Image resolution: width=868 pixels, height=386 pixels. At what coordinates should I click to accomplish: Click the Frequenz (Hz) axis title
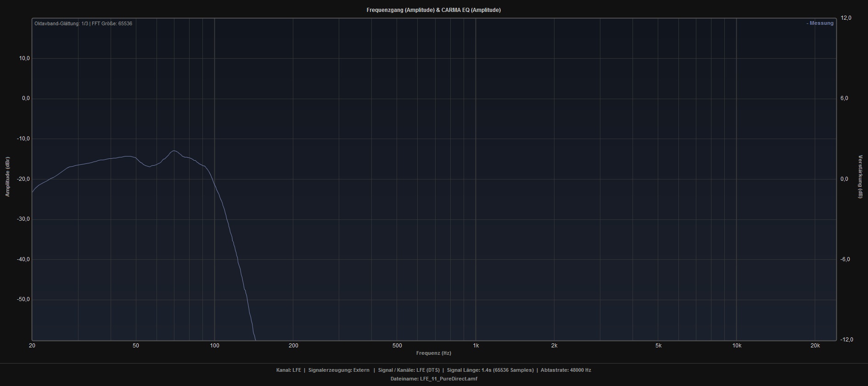(433, 353)
